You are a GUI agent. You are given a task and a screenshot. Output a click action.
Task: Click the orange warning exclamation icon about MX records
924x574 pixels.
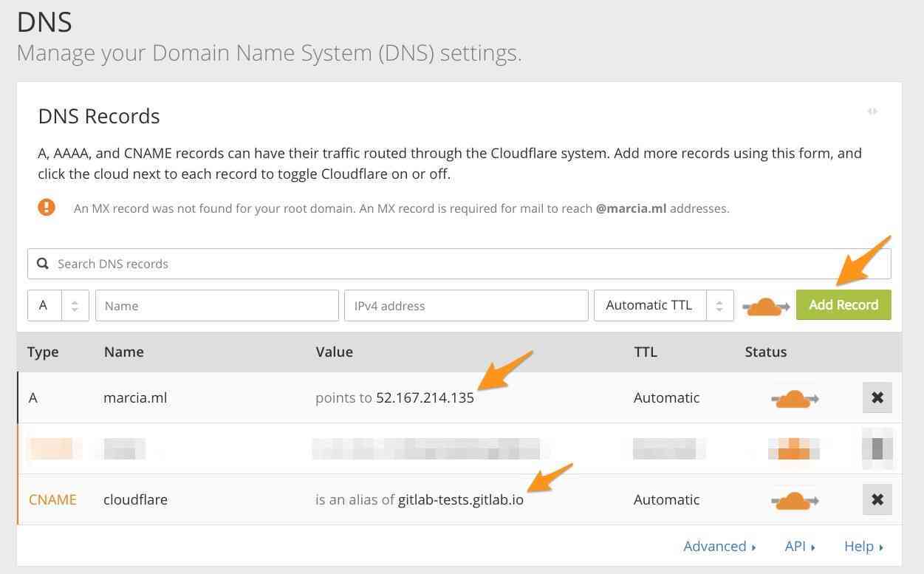click(x=47, y=207)
